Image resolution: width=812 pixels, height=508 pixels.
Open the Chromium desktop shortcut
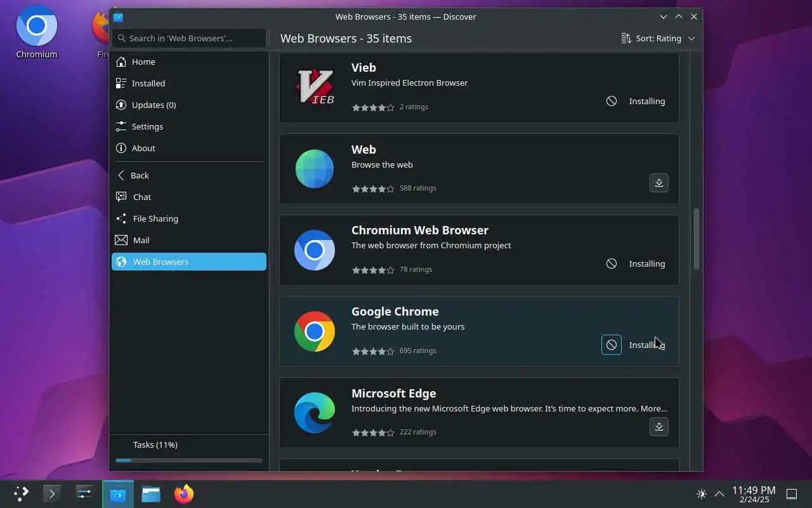(x=37, y=32)
